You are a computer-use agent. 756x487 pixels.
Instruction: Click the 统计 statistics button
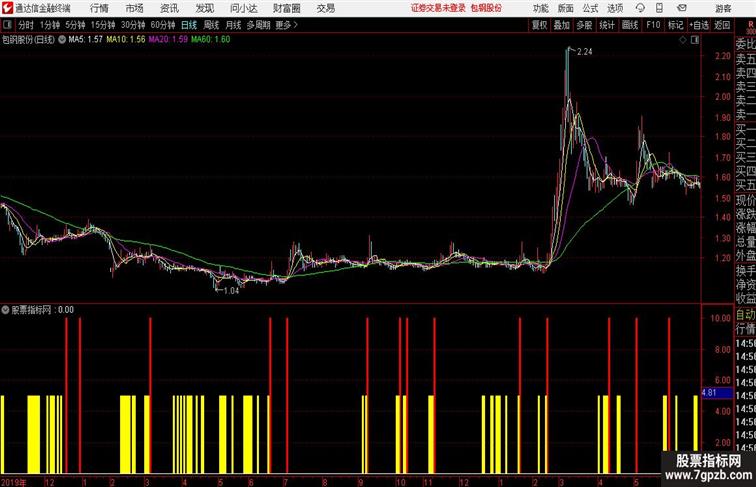[x=607, y=25]
